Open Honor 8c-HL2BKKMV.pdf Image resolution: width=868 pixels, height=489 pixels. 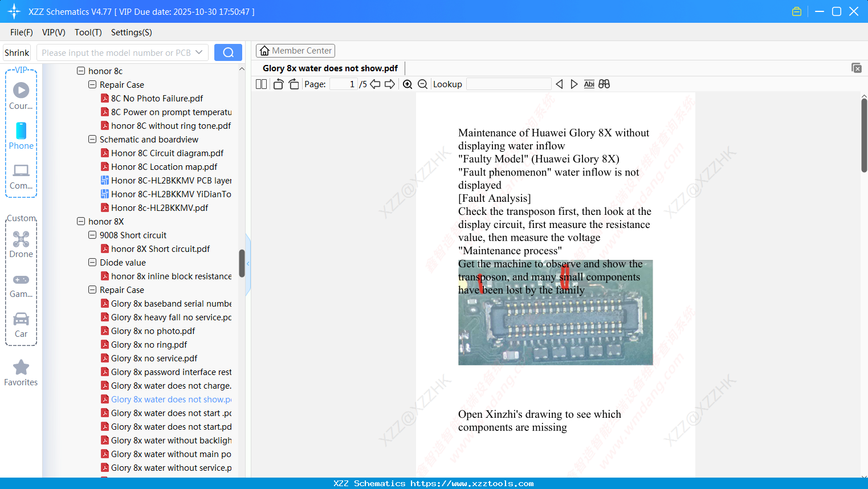[x=154, y=207]
